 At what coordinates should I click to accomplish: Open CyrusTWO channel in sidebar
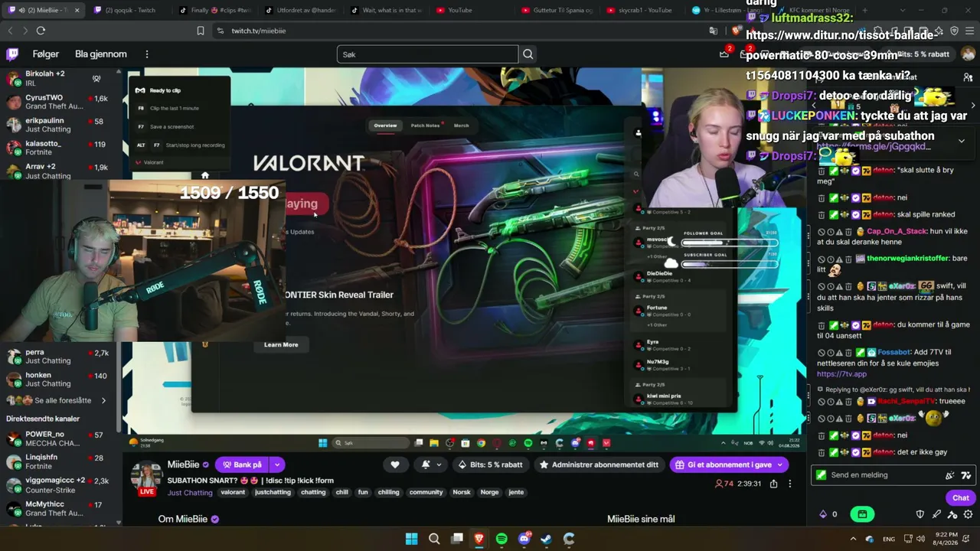60,102
